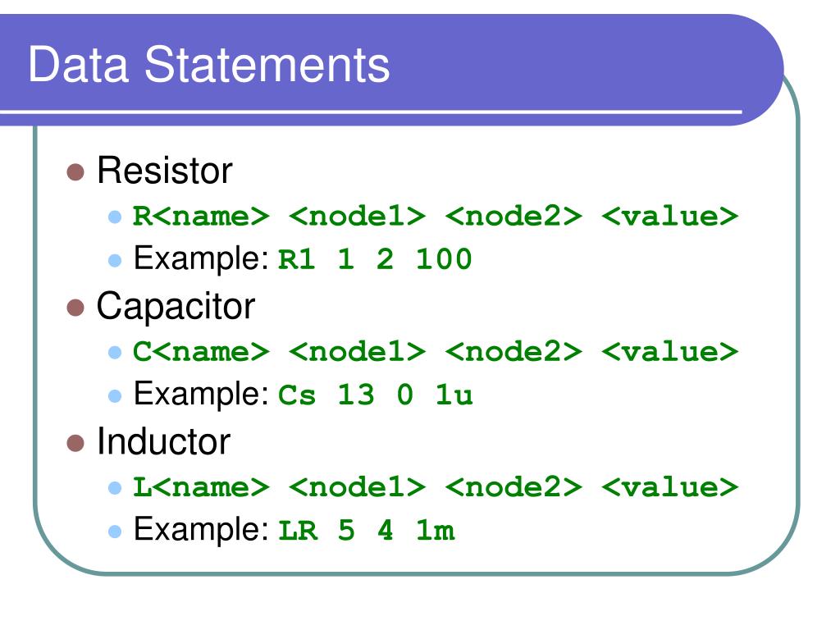
Task: Click the green code Cs 13 0 1u
Action: tap(376, 395)
